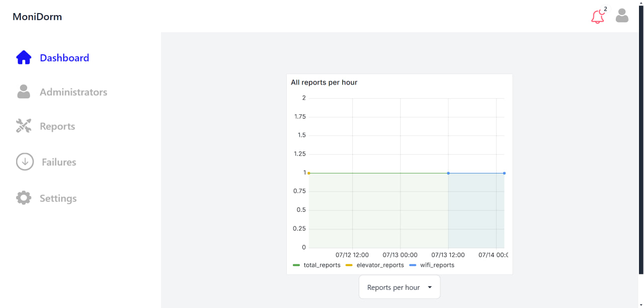This screenshot has height=308, width=644.
Task: Click the Settings gear icon
Action: tap(24, 198)
